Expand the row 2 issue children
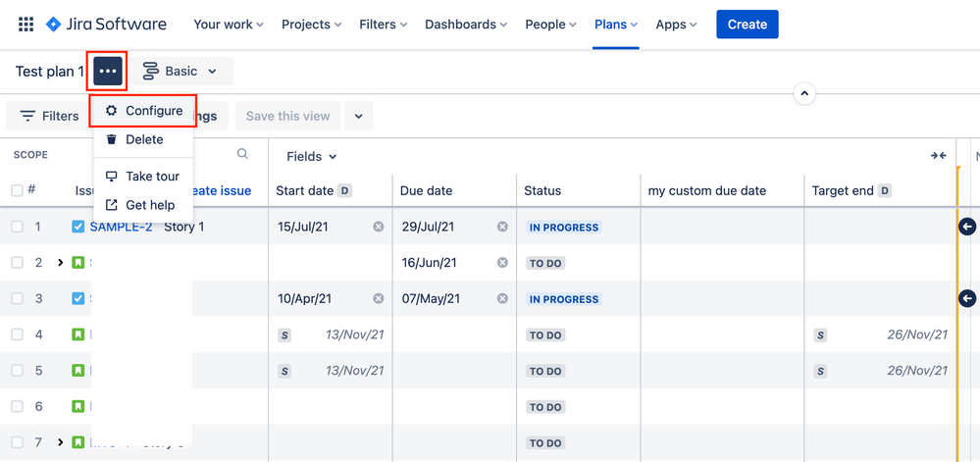The height and width of the screenshot is (462, 980). 61,263
